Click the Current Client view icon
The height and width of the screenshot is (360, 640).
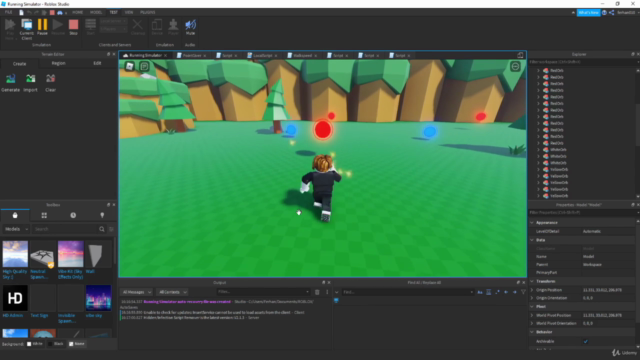point(27,29)
